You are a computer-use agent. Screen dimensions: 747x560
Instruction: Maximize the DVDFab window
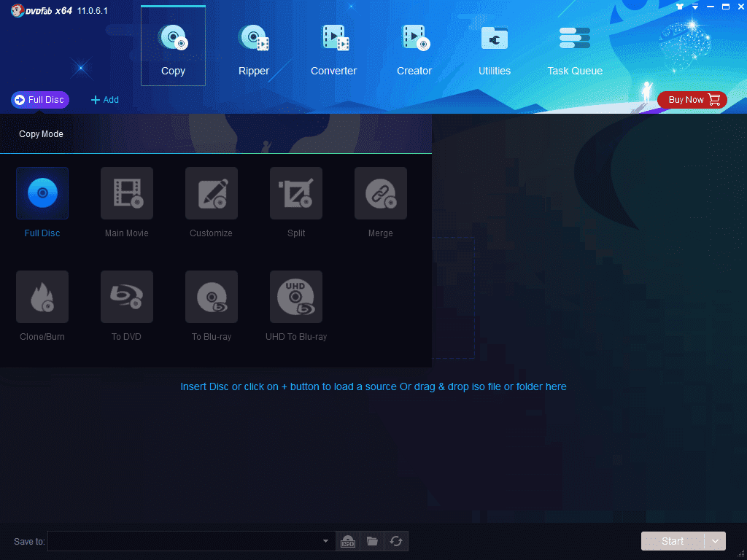[x=726, y=7]
